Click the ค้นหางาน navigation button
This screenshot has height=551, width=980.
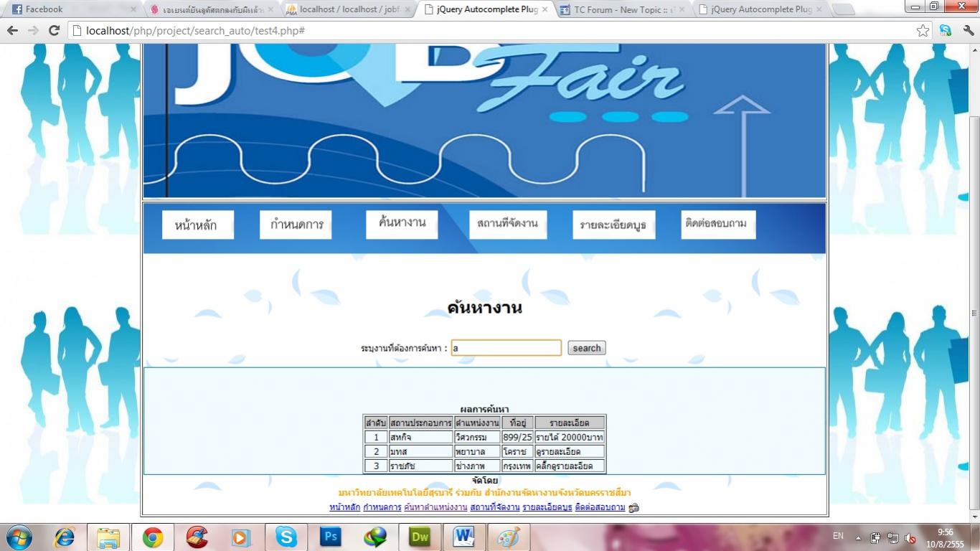click(402, 225)
